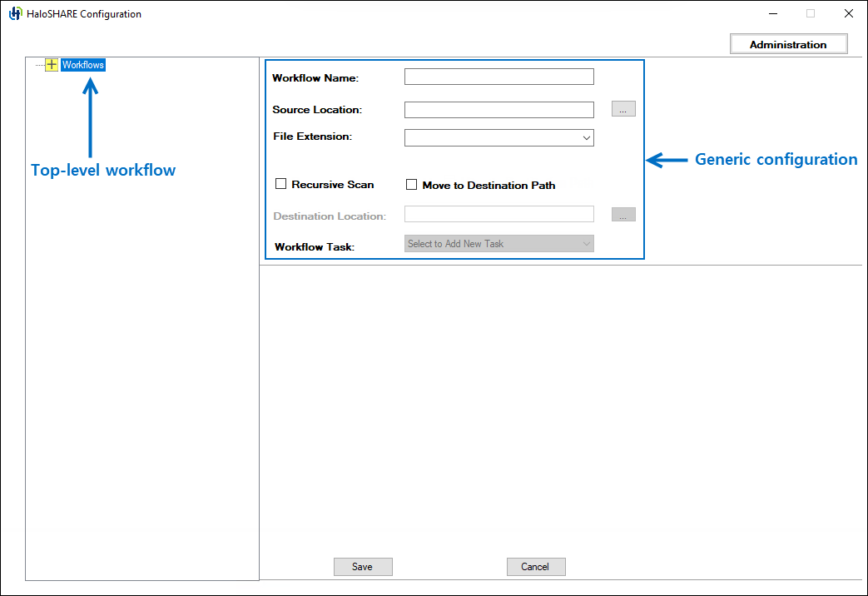Click inside the Workflow Name input field
868x596 pixels.
pos(498,76)
